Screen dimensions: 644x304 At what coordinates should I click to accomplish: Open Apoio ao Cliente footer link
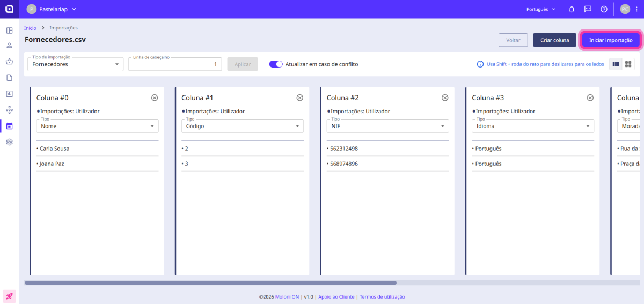coord(336,296)
